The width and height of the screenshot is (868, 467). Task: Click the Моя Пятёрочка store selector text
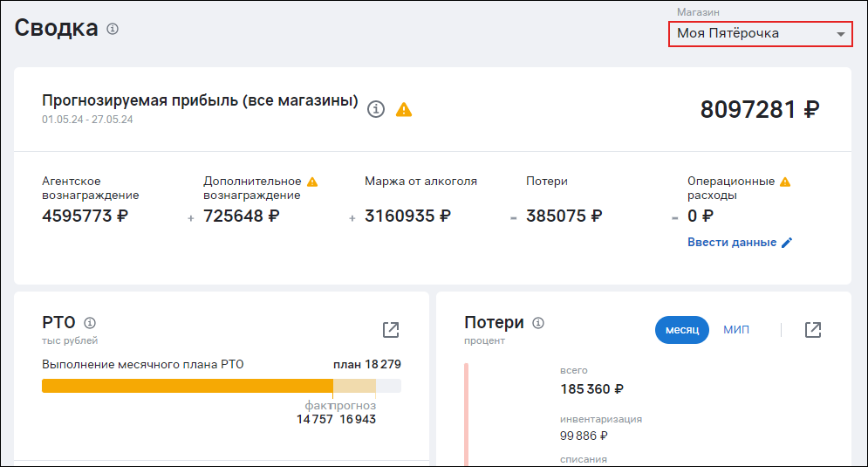tap(728, 34)
